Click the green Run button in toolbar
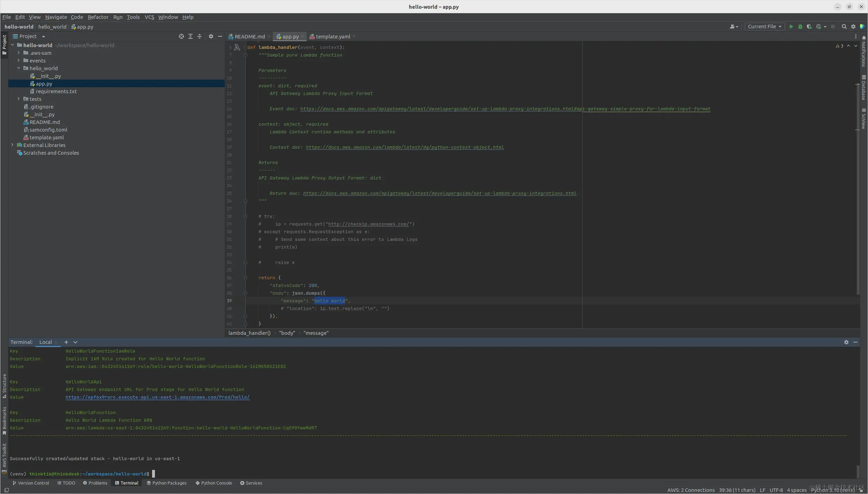The image size is (868, 494). 791,27
